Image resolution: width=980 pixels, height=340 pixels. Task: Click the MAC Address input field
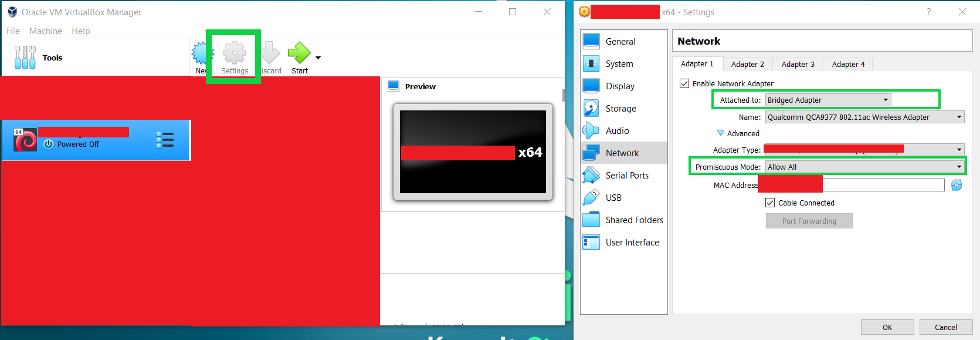[883, 186]
